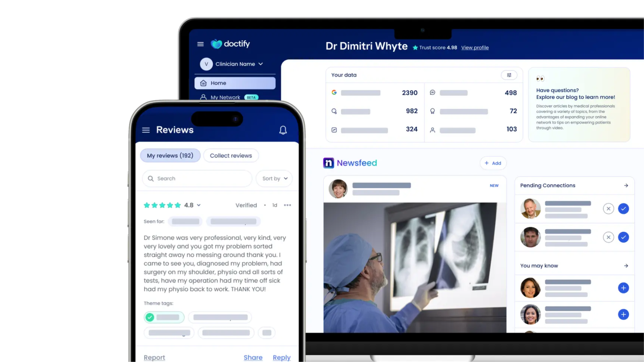
Task: Click the three-dot review options menu
Action: tap(287, 205)
